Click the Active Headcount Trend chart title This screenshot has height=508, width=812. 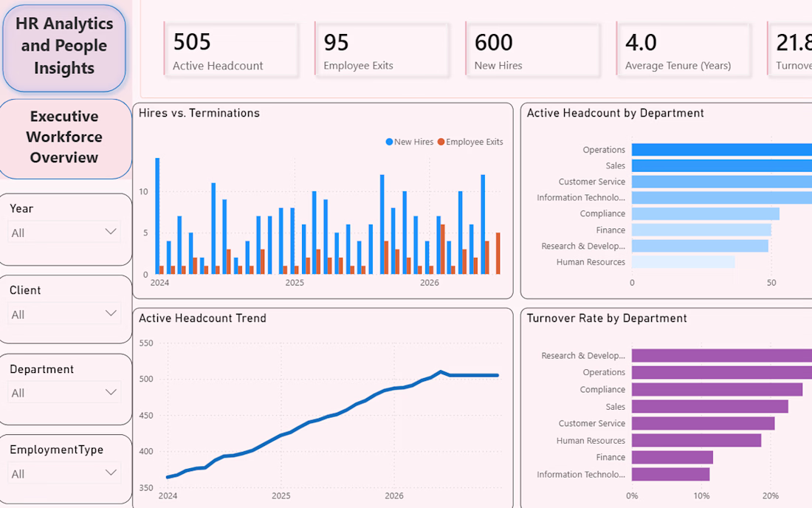click(x=202, y=318)
